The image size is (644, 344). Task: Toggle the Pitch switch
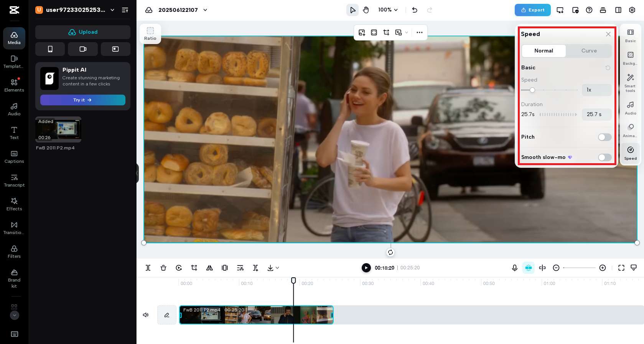[x=604, y=137]
